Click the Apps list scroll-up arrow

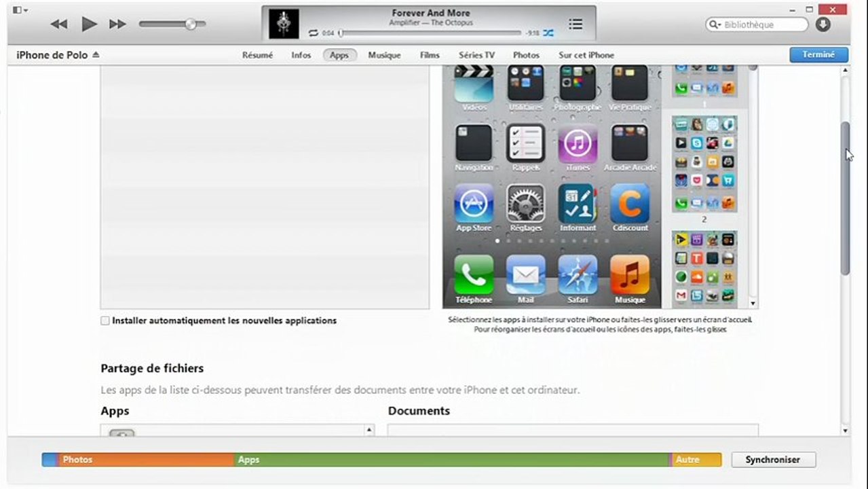369,430
